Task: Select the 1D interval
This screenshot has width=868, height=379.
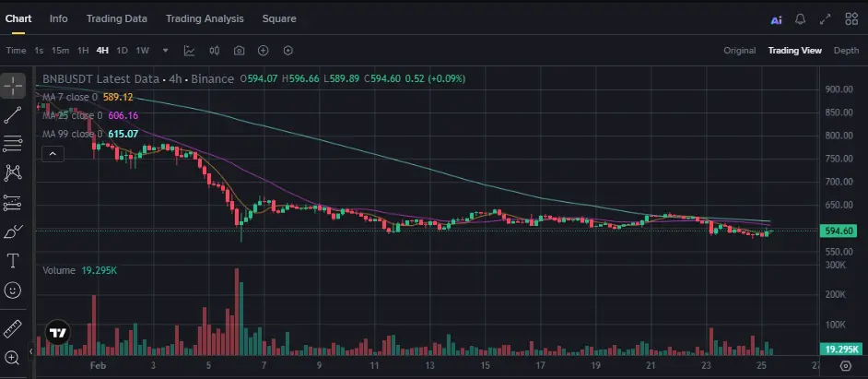Action: point(123,51)
